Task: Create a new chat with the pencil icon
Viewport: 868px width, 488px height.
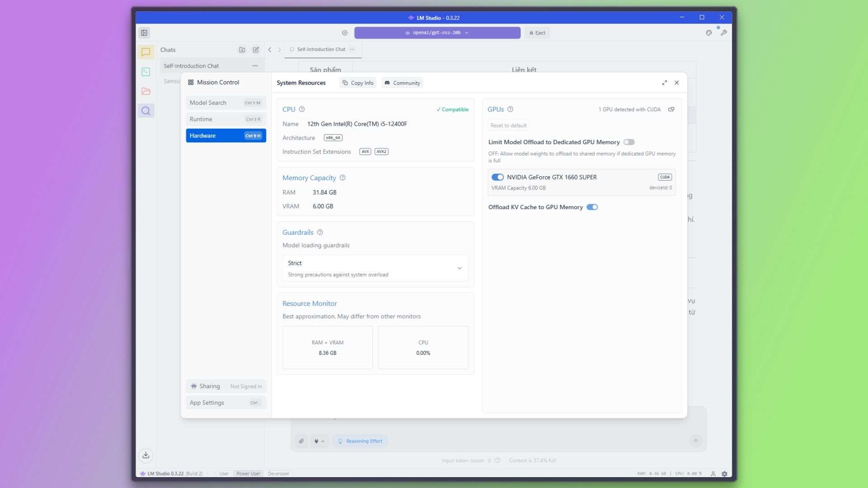Action: (256, 50)
